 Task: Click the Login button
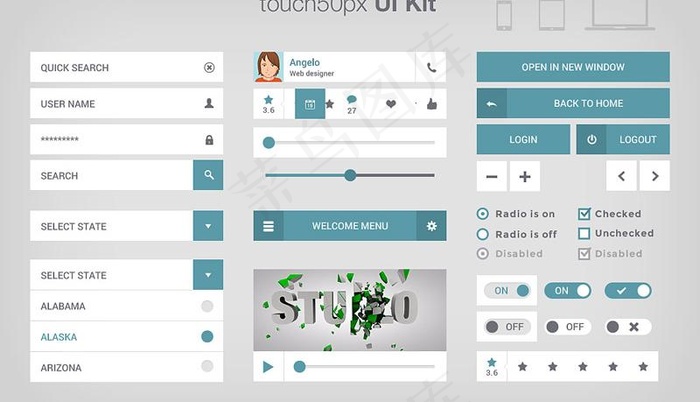523,139
